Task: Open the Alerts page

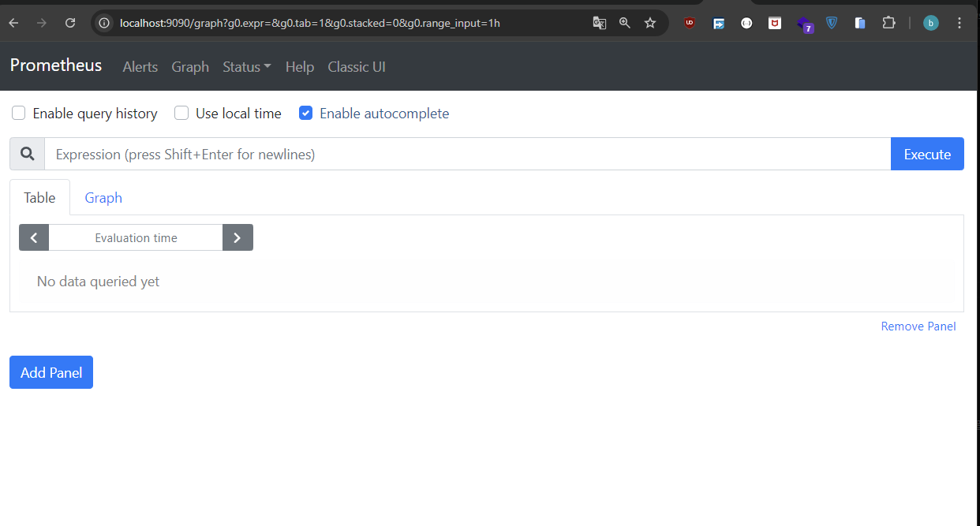Action: (x=140, y=67)
